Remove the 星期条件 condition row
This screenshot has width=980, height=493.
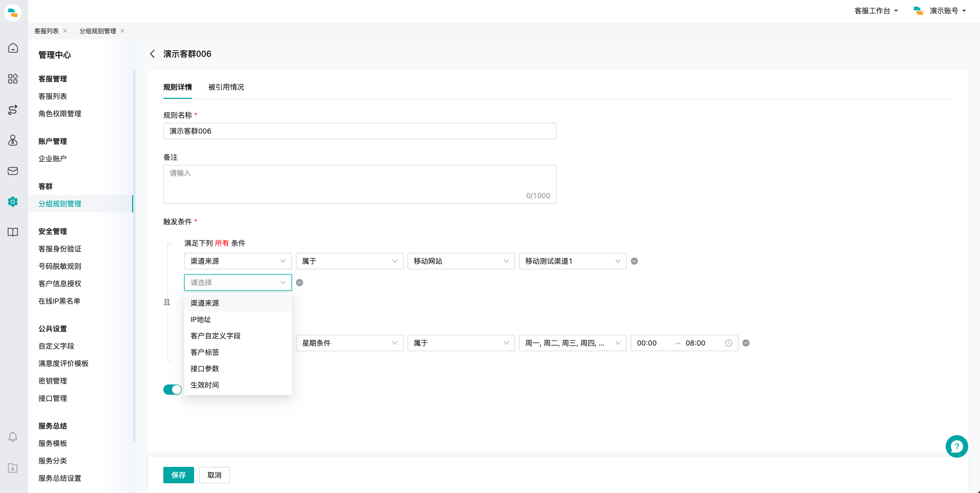[746, 343]
